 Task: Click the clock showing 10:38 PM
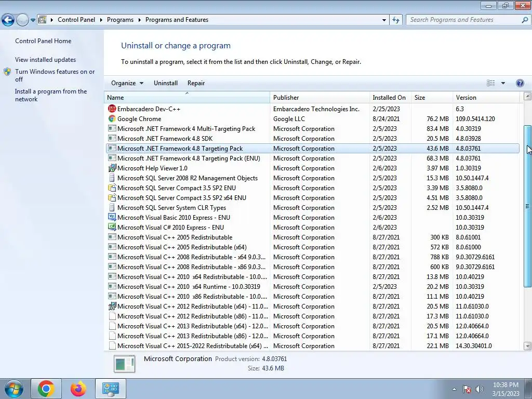(x=506, y=385)
